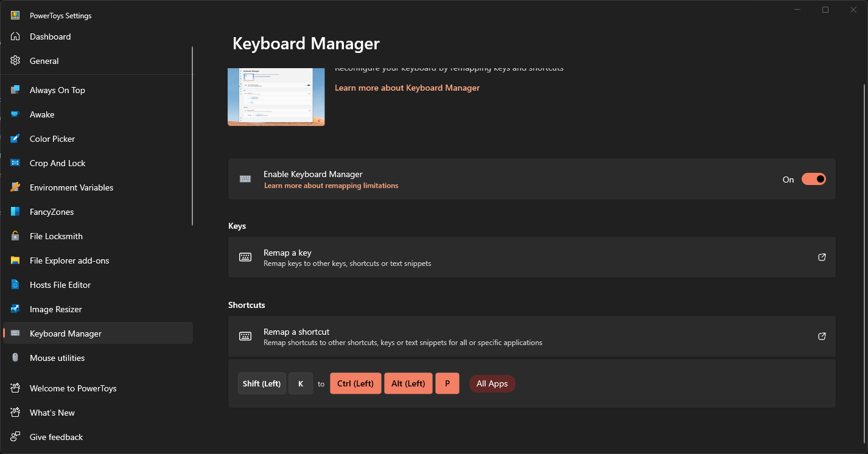
Task: Click the Keys section heading
Action: coord(237,226)
